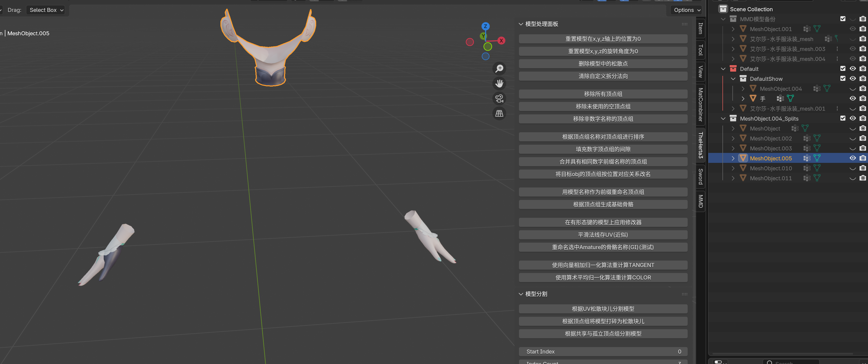Click render camera icon for MeshObject.005
Viewport: 868px width, 364px height.
click(862, 158)
